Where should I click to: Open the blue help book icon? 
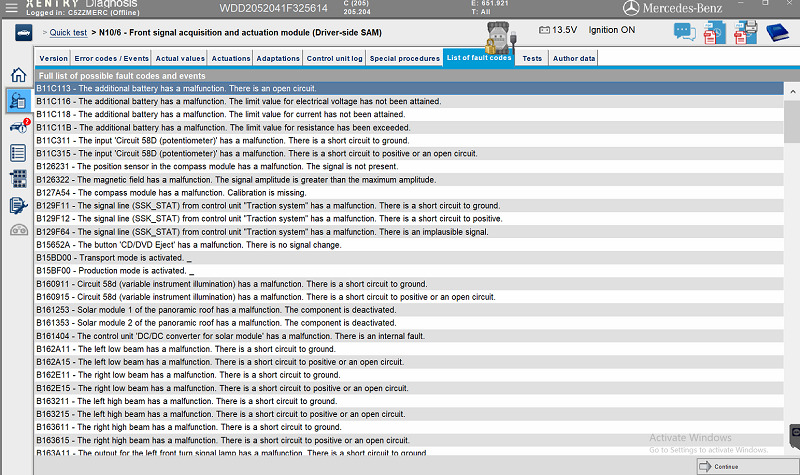777,33
